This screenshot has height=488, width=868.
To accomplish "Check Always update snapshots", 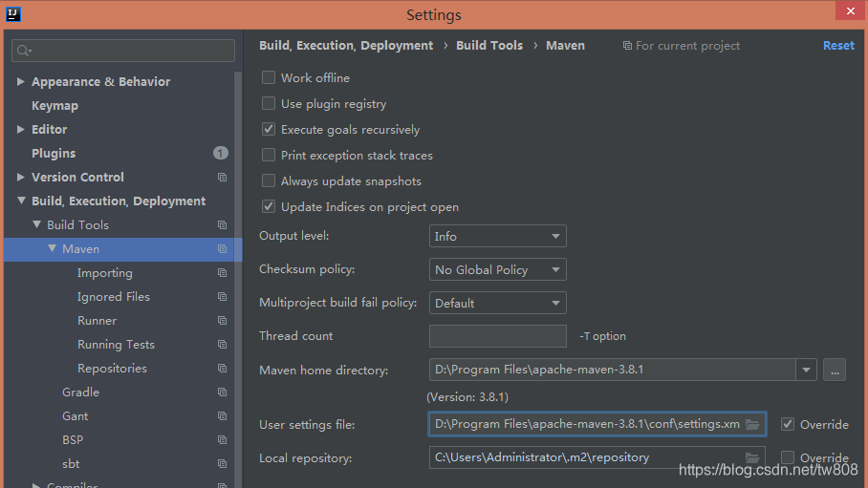I will (x=269, y=180).
